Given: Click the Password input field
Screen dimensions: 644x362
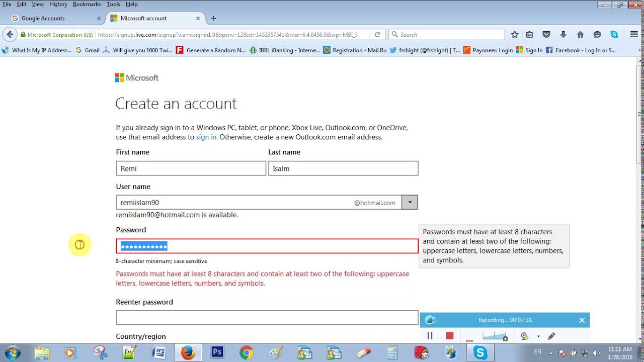Looking at the screenshot, I should click(267, 246).
